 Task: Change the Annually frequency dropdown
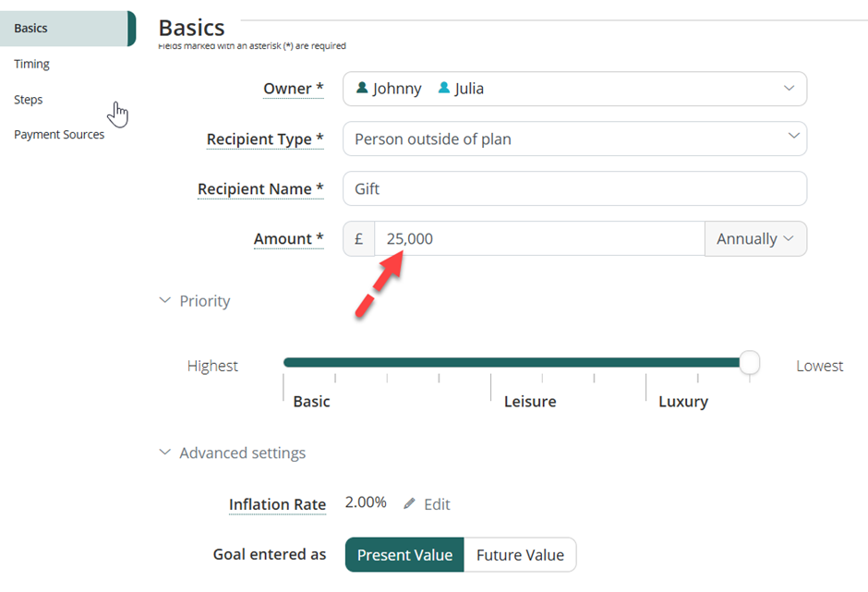coord(754,238)
